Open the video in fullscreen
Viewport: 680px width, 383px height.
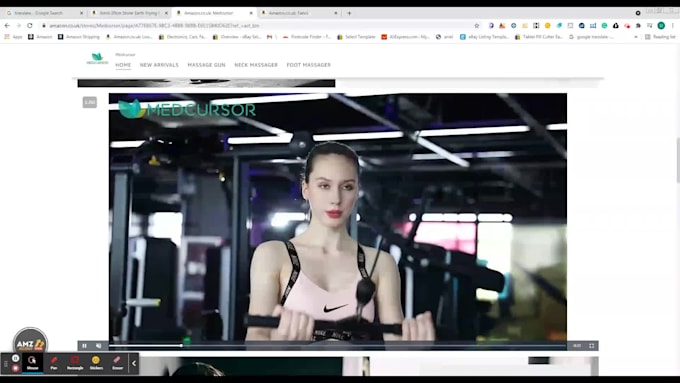coord(592,346)
